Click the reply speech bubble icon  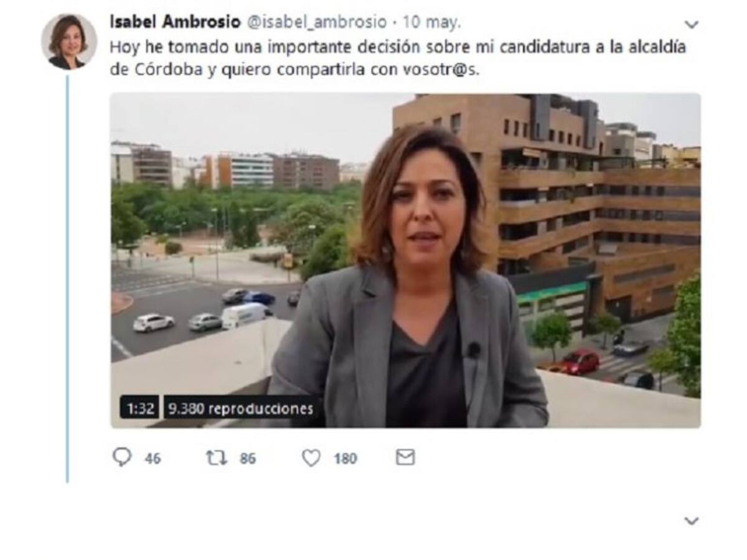click(x=122, y=458)
